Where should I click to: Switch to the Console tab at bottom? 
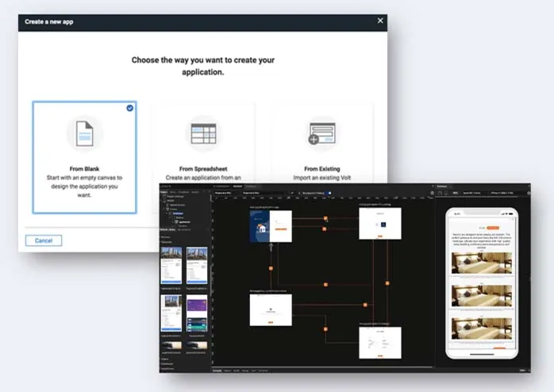pyautogui.click(x=217, y=371)
